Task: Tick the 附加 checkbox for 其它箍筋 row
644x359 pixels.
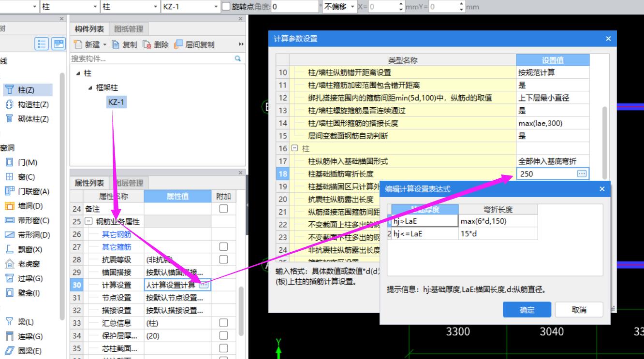Action: (x=223, y=247)
